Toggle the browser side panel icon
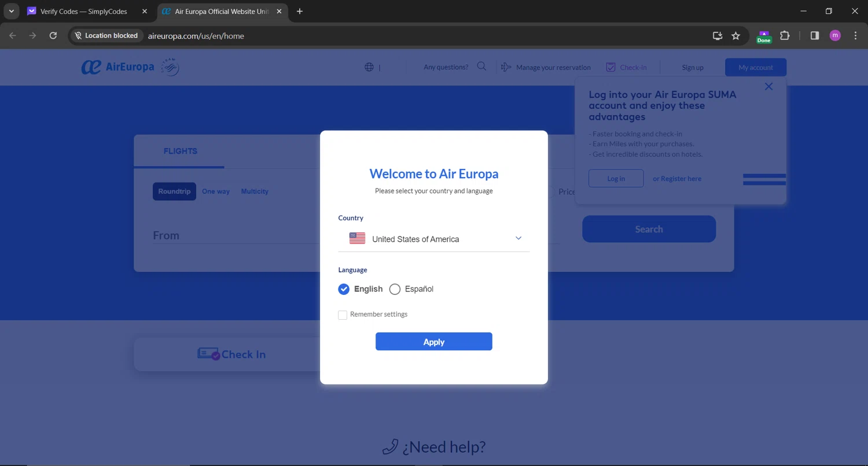This screenshot has height=466, width=868. (x=815, y=36)
